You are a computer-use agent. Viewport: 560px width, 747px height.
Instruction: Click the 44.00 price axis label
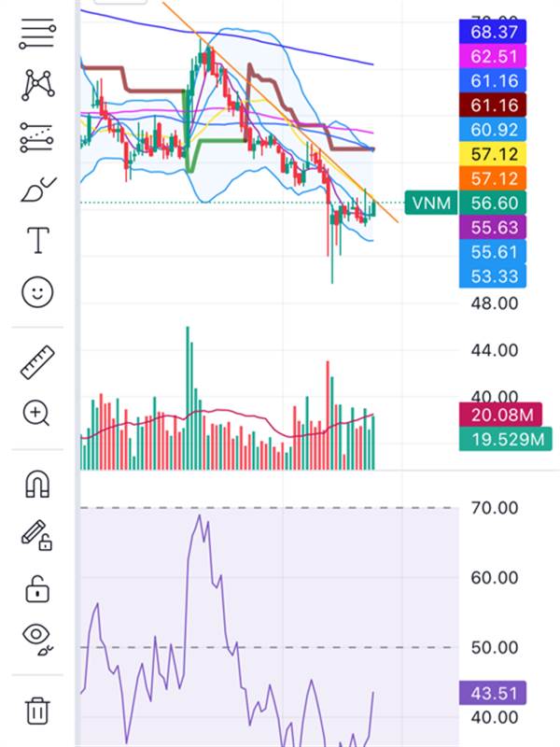(x=495, y=351)
